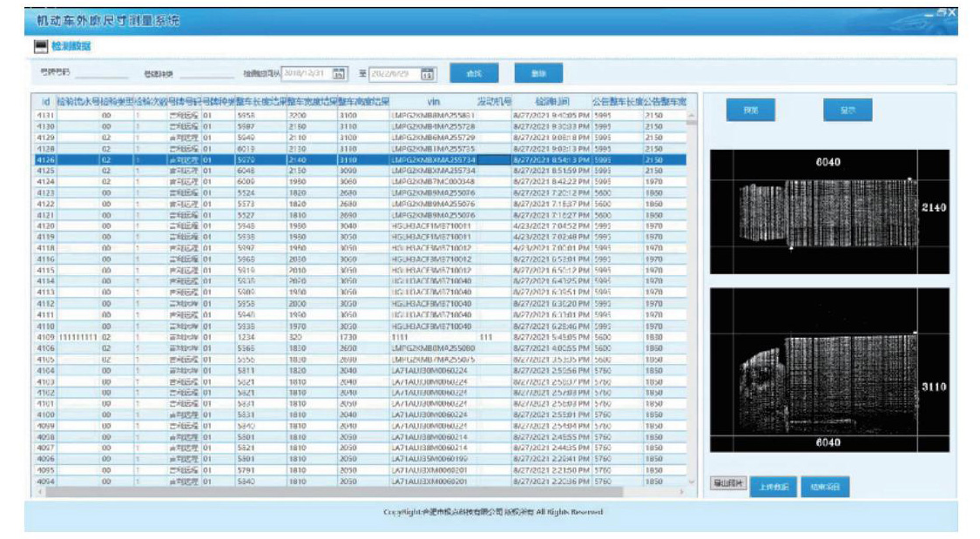Select table row with id 4109
The height and width of the screenshot is (539, 980).
click(360, 337)
